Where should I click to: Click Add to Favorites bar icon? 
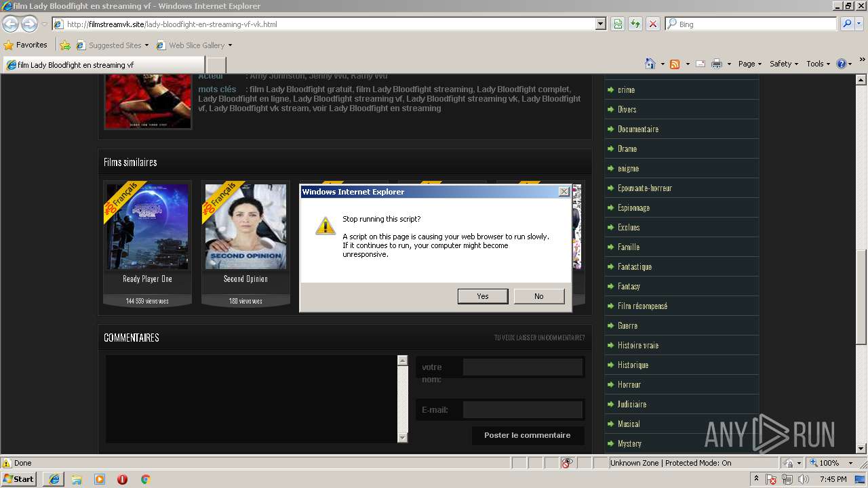click(x=64, y=45)
